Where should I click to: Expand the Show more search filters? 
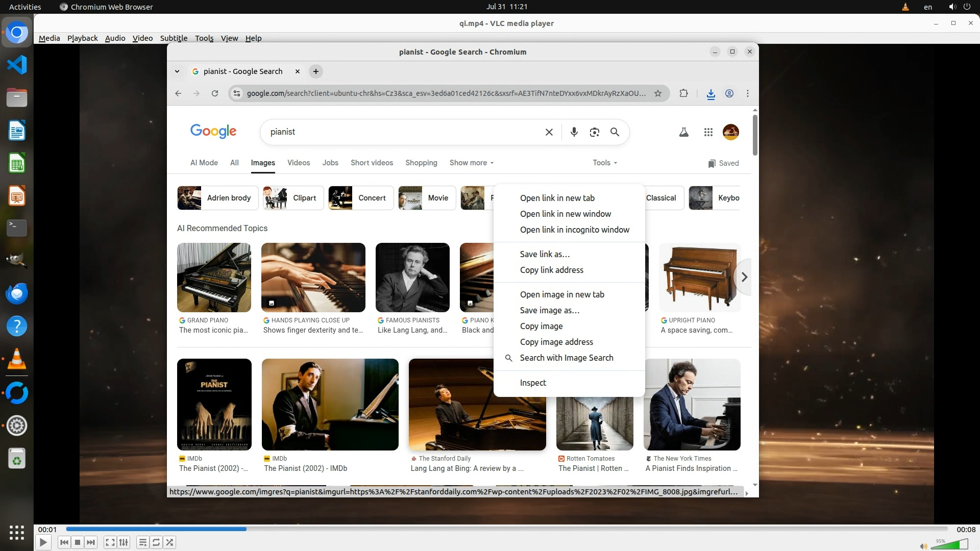coord(471,163)
